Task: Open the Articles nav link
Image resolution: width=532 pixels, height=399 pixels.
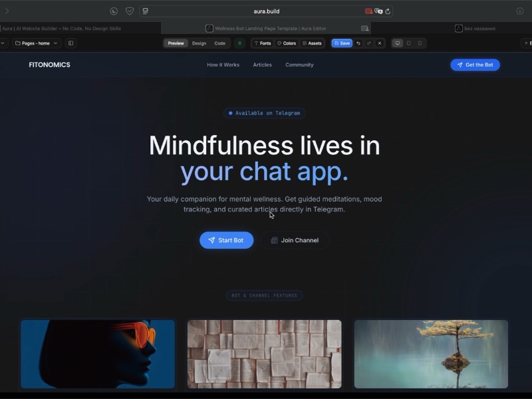Action: point(262,65)
